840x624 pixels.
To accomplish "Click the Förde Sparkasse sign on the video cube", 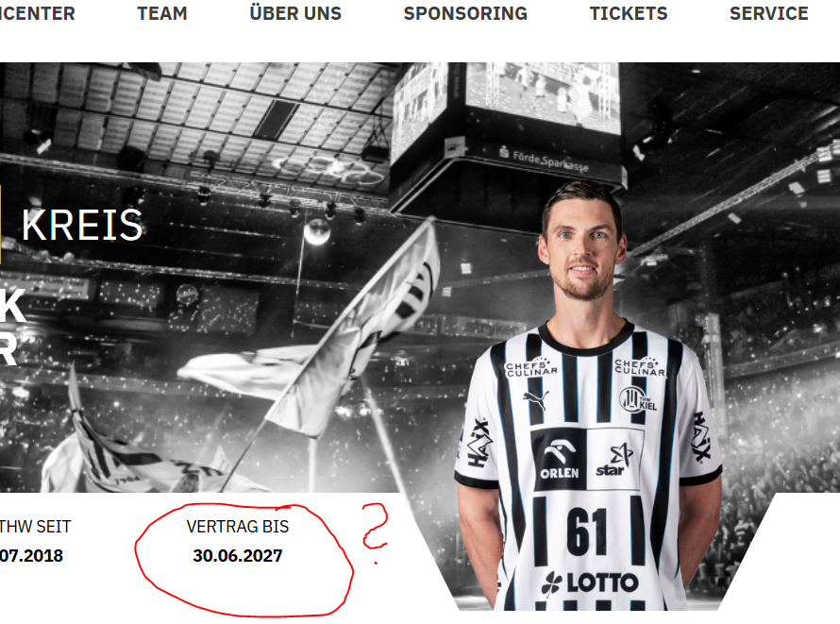I will (544, 160).
